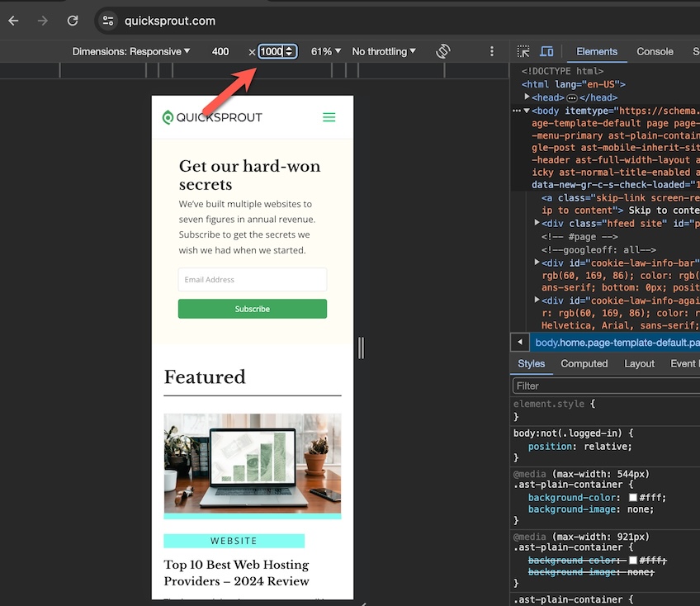Open the 61% zoom dropdown

click(325, 52)
